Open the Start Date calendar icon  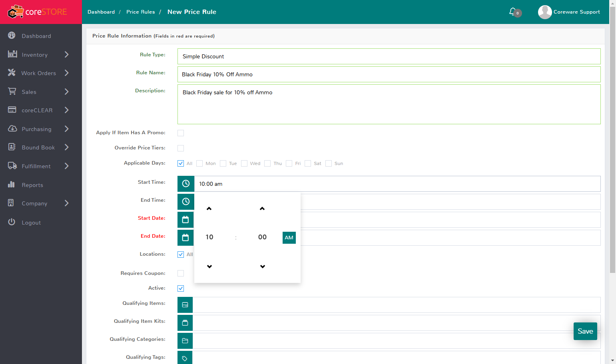(x=185, y=220)
